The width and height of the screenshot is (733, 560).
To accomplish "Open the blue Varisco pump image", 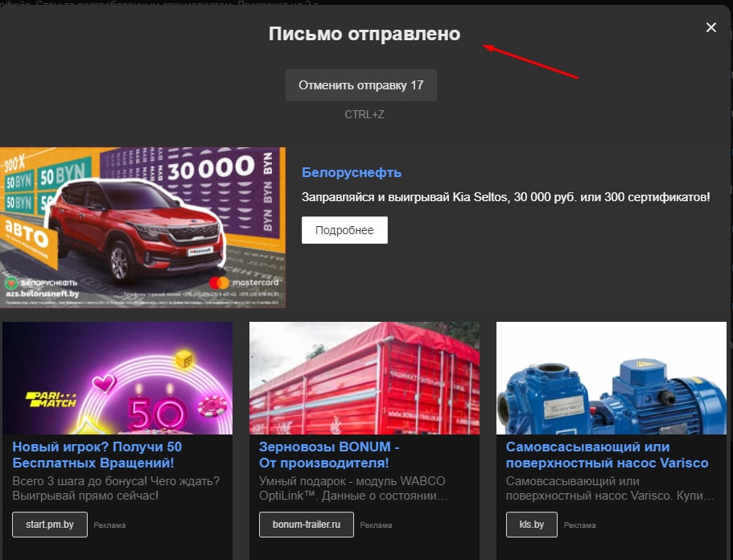I will (x=612, y=378).
